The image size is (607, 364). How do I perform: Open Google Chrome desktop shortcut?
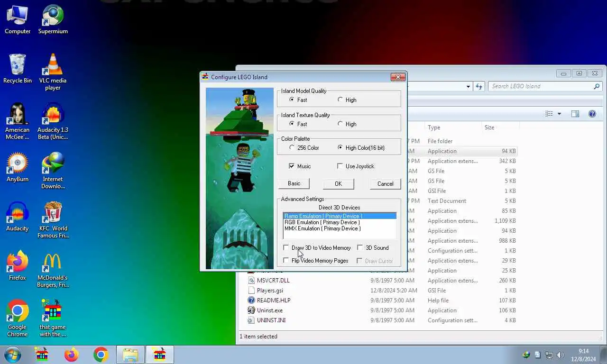18,319
